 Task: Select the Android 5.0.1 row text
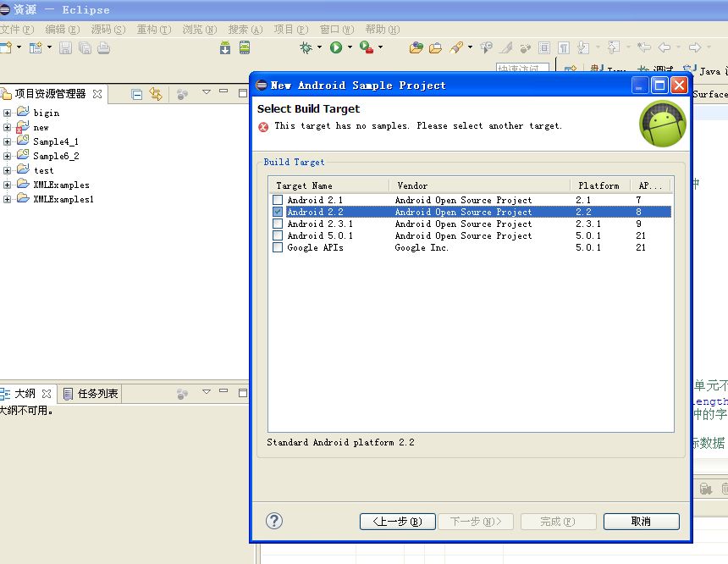(320, 235)
